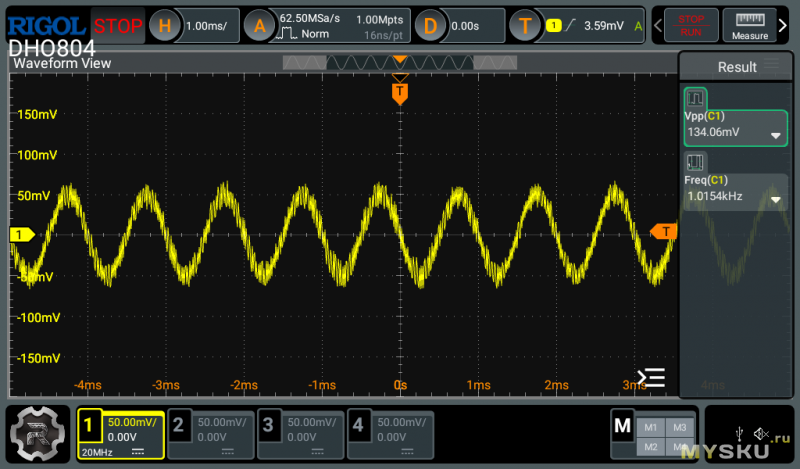Open the RIGOL gear function menu
This screenshot has width=800, height=469.
tap(38, 433)
